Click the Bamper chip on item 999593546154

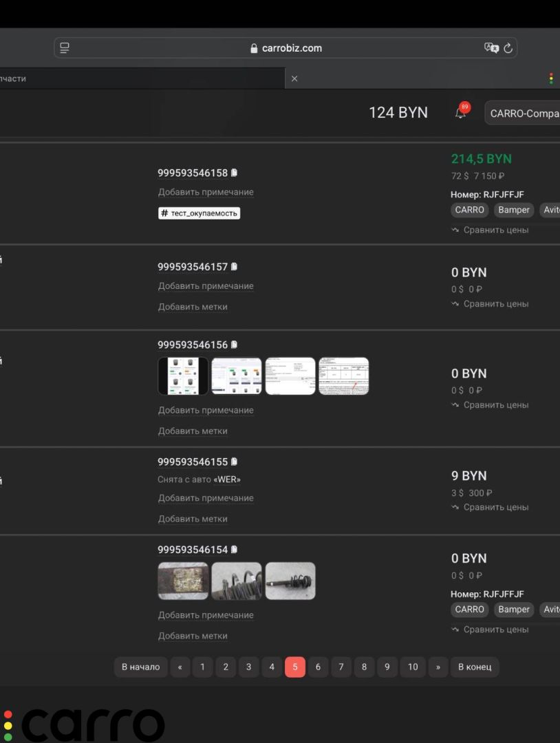[x=514, y=610]
